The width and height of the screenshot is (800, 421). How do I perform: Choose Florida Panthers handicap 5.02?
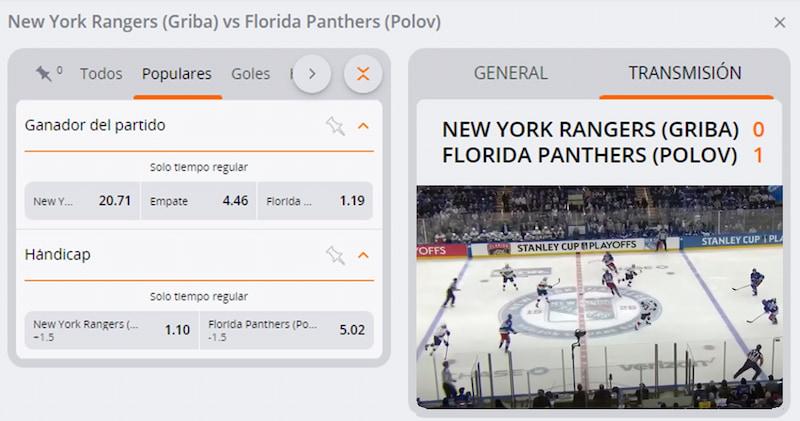tap(286, 330)
